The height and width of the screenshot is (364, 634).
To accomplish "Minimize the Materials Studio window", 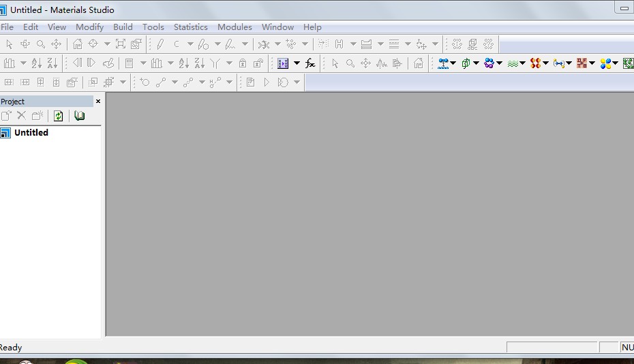I will 624,8.
